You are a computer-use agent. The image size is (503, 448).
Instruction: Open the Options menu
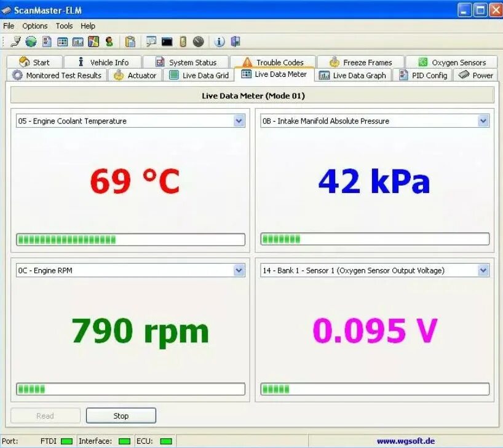click(35, 26)
